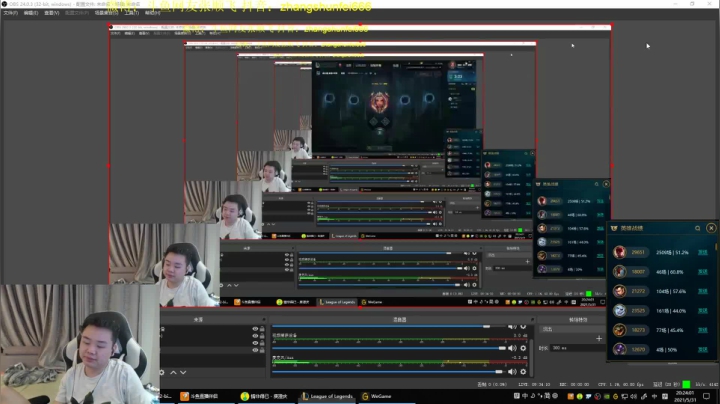Select the hero avatar with 18273 points
This screenshot has width=720, height=404.
pyautogui.click(x=619, y=330)
